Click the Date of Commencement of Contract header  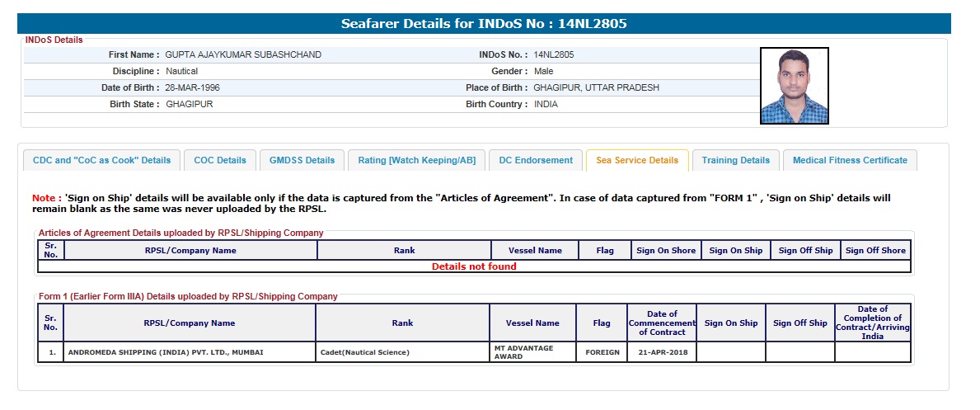point(662,323)
